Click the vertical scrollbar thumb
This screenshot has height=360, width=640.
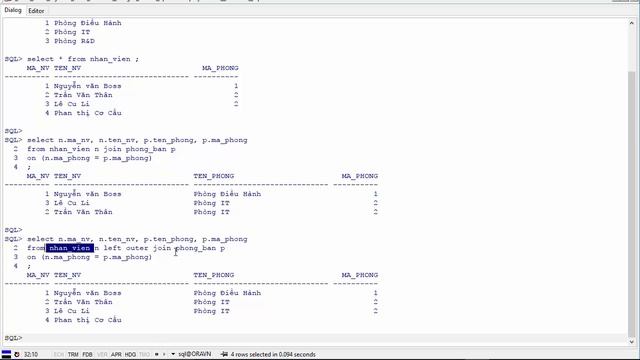click(x=631, y=203)
